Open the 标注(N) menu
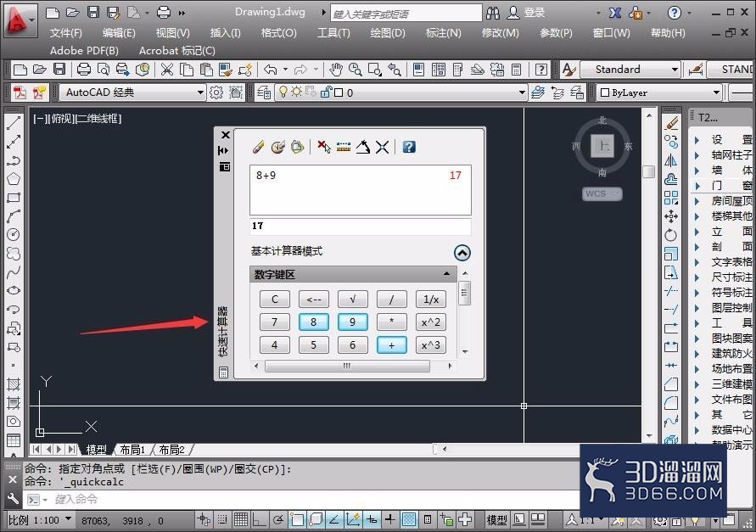This screenshot has width=756, height=532. tap(443, 33)
